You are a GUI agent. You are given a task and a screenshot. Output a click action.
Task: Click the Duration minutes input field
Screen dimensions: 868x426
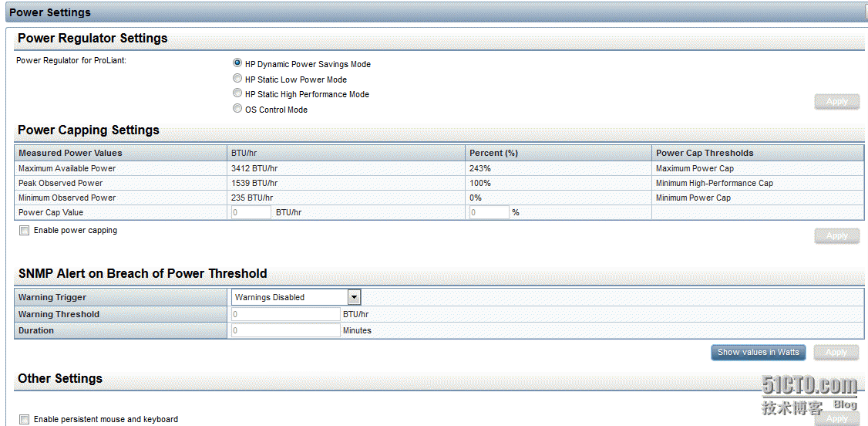[x=286, y=330]
